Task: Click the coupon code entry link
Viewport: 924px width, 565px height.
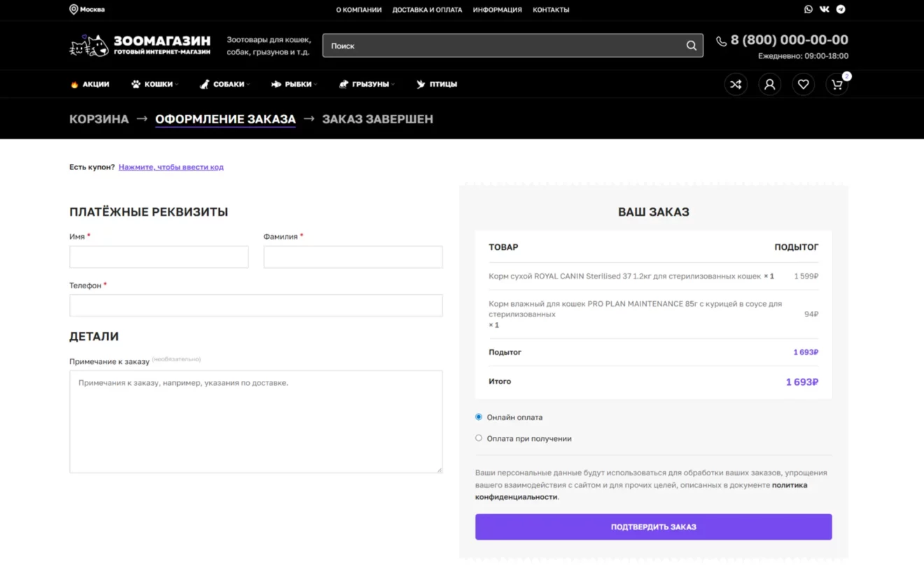Action: (x=171, y=167)
